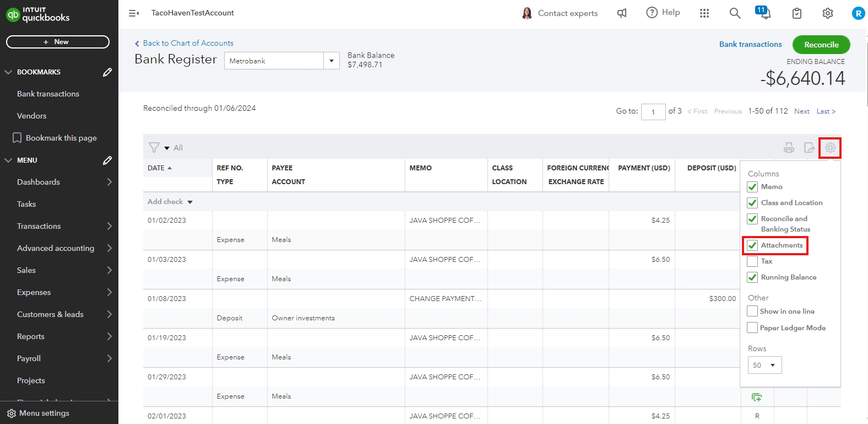868x424 pixels.
Task: Click the Bookmark this page icon
Action: 17,138
